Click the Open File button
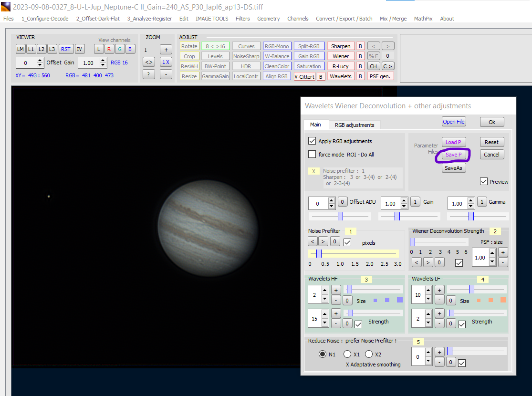Viewport: 532px width, 396px height. click(x=453, y=122)
